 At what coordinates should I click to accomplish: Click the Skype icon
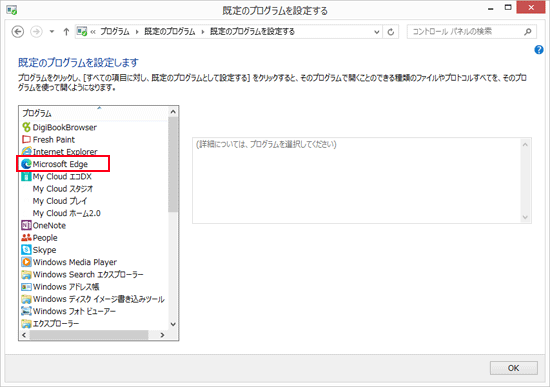(x=26, y=250)
